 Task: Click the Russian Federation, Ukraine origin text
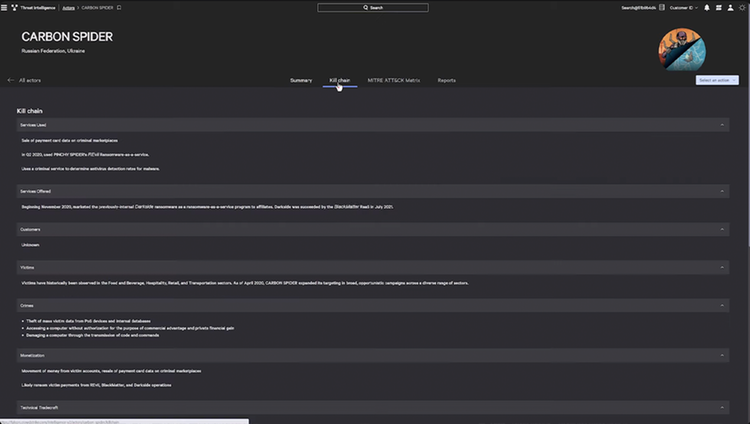pos(53,51)
